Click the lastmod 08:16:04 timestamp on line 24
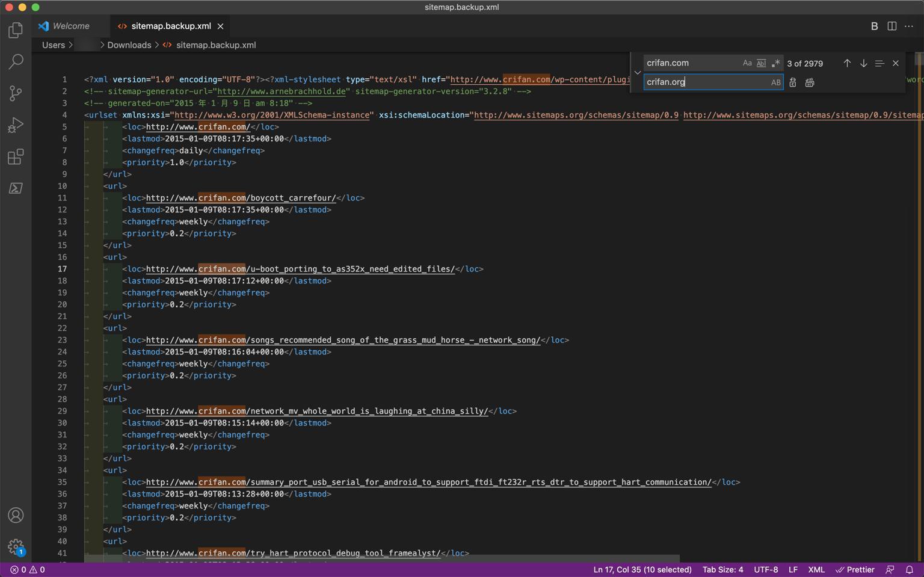The image size is (924, 577). 224,352
